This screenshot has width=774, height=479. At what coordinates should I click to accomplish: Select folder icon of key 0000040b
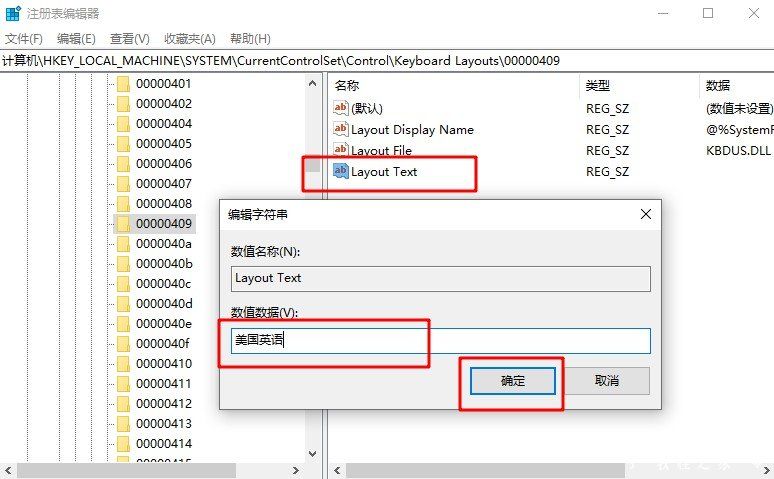(x=123, y=264)
